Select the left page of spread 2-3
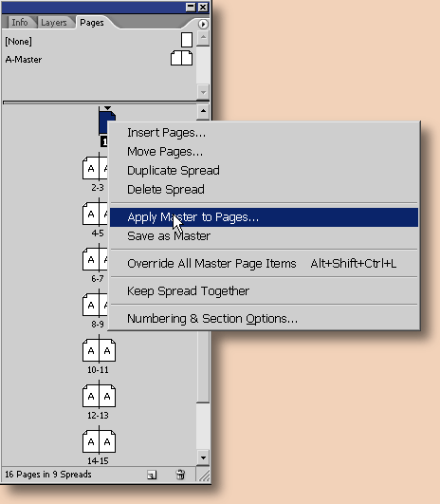 click(x=91, y=168)
